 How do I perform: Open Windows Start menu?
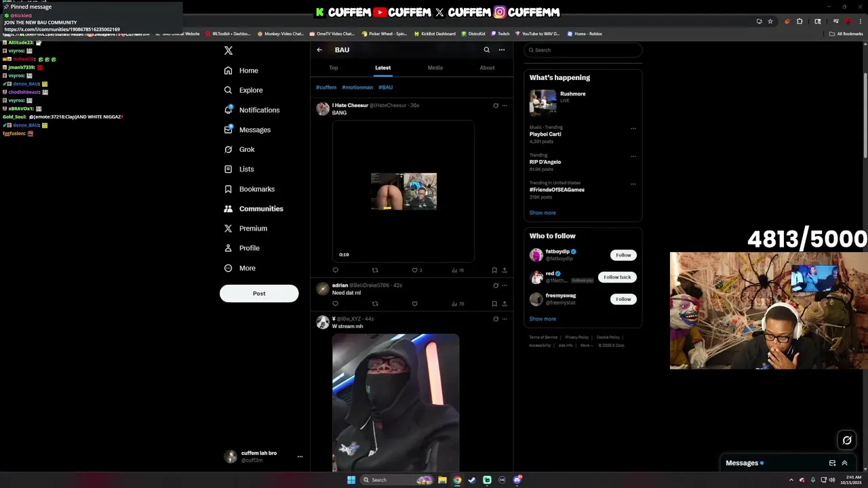click(351, 480)
